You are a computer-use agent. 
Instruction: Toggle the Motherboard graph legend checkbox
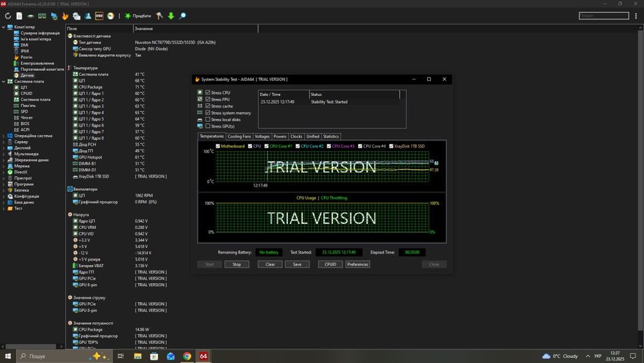[218, 146]
